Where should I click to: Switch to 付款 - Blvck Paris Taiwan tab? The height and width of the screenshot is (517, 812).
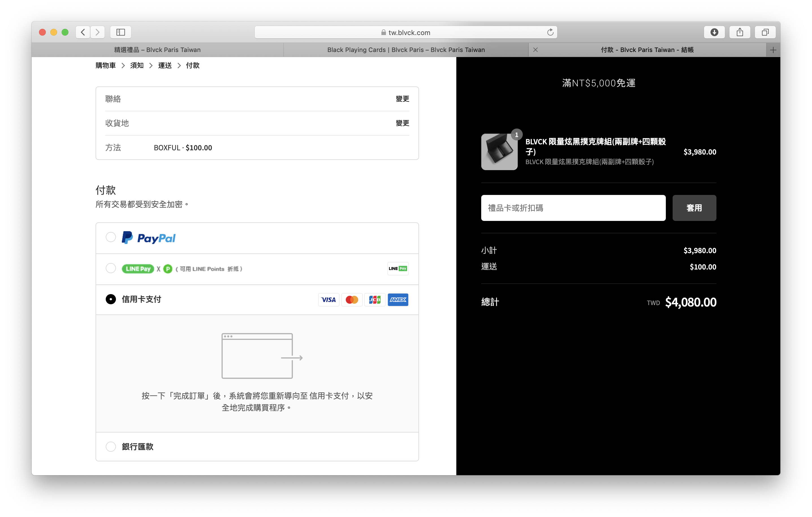(647, 50)
